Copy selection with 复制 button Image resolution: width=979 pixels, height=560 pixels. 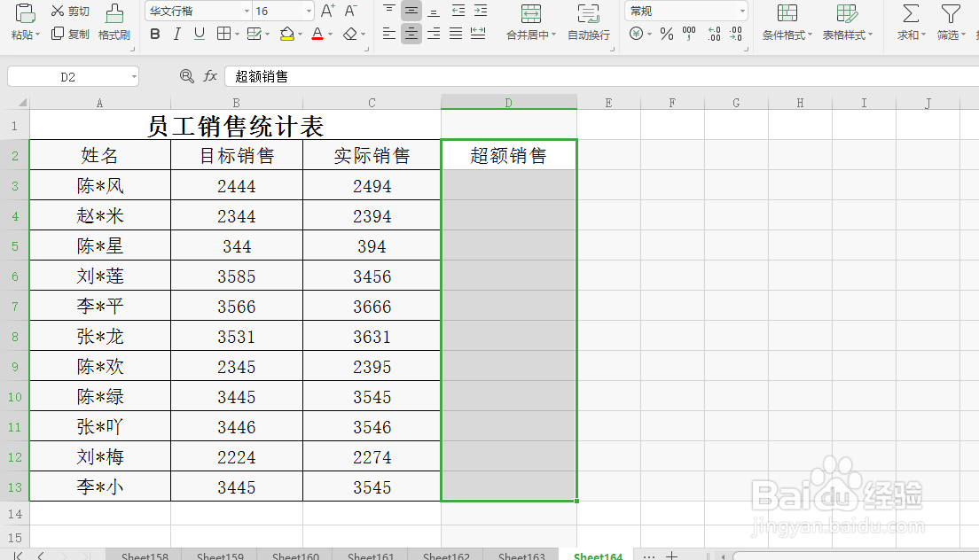pos(70,34)
